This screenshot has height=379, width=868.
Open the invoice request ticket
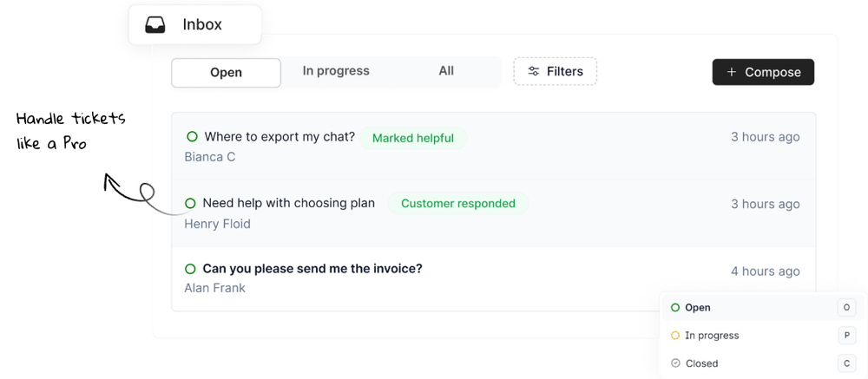click(x=312, y=269)
